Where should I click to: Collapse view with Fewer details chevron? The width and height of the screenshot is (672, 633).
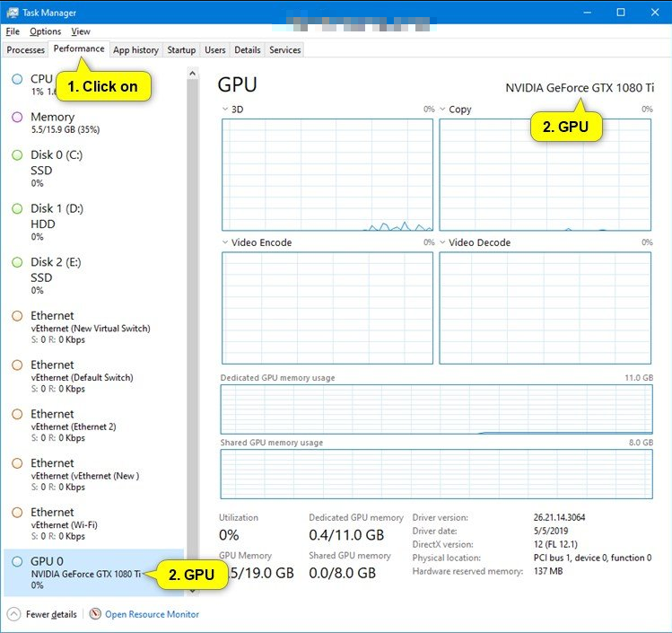coord(14,614)
